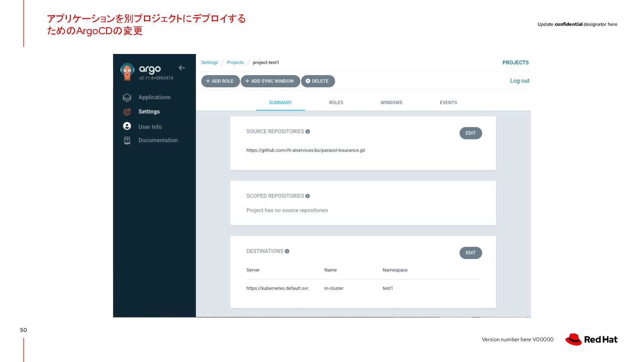
Task: Click the Applications layers icon
Action: [127, 98]
